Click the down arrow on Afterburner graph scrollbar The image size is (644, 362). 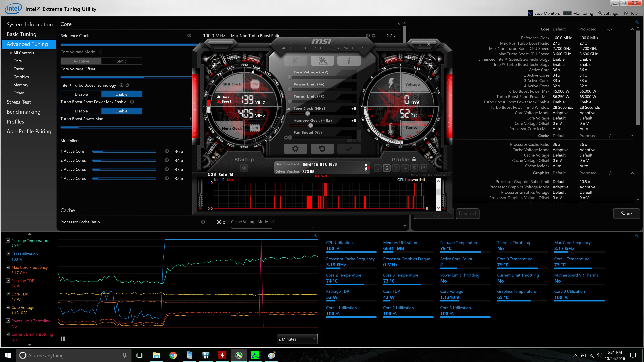click(x=439, y=208)
